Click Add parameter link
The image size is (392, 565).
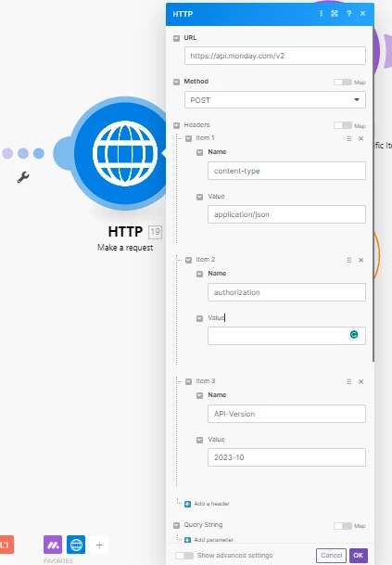213,540
